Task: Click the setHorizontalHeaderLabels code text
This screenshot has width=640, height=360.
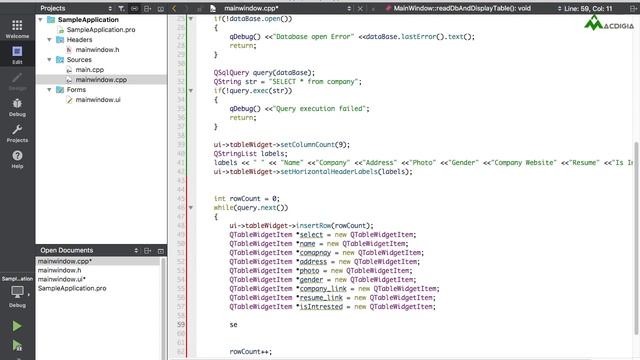Action: pos(329,171)
